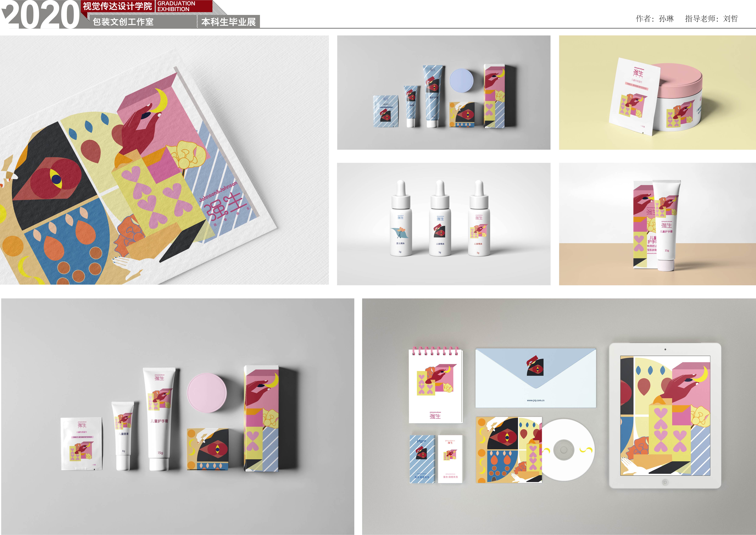Click the author name 作者：孙琳
Viewport: 756px width, 535px height.
pos(655,19)
